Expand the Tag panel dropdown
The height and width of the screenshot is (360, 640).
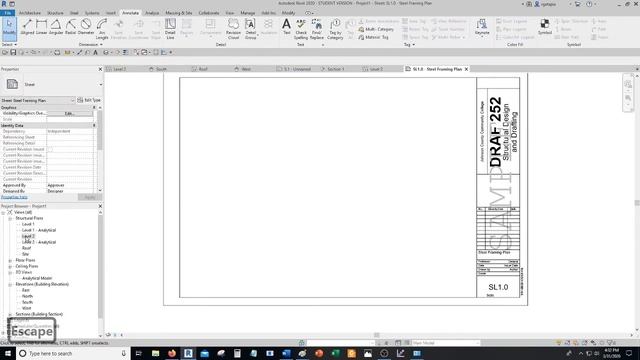click(x=409, y=44)
